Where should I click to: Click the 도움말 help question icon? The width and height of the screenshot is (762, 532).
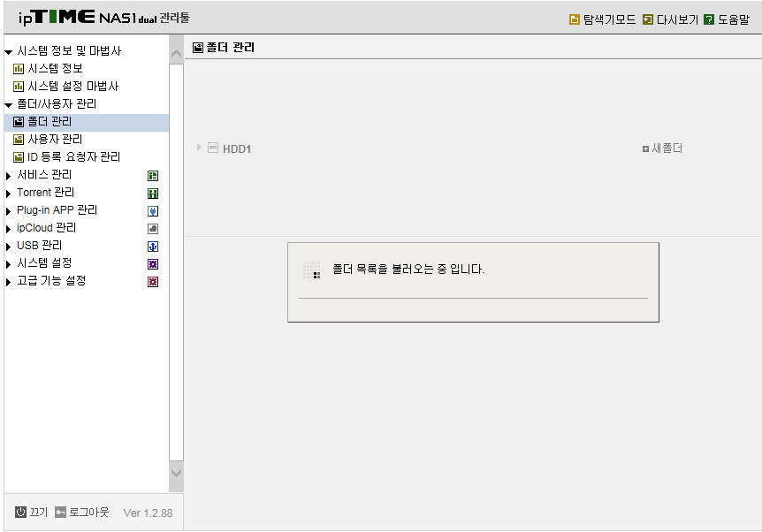coord(709,19)
